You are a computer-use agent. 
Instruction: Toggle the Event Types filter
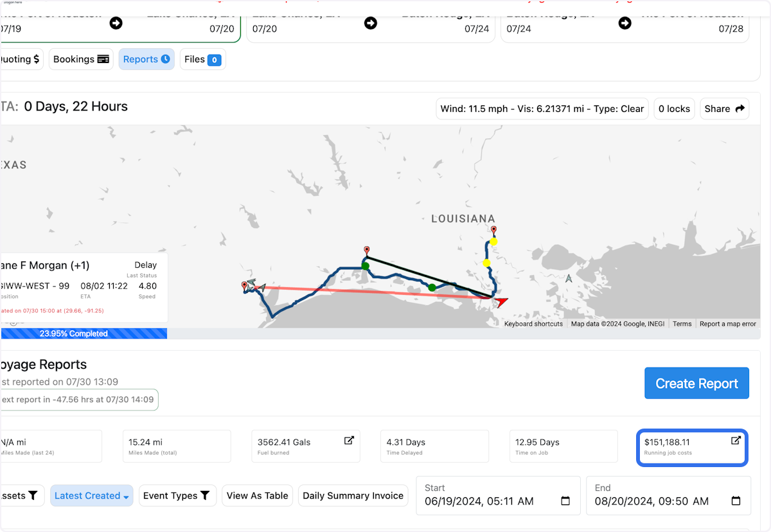pos(177,495)
